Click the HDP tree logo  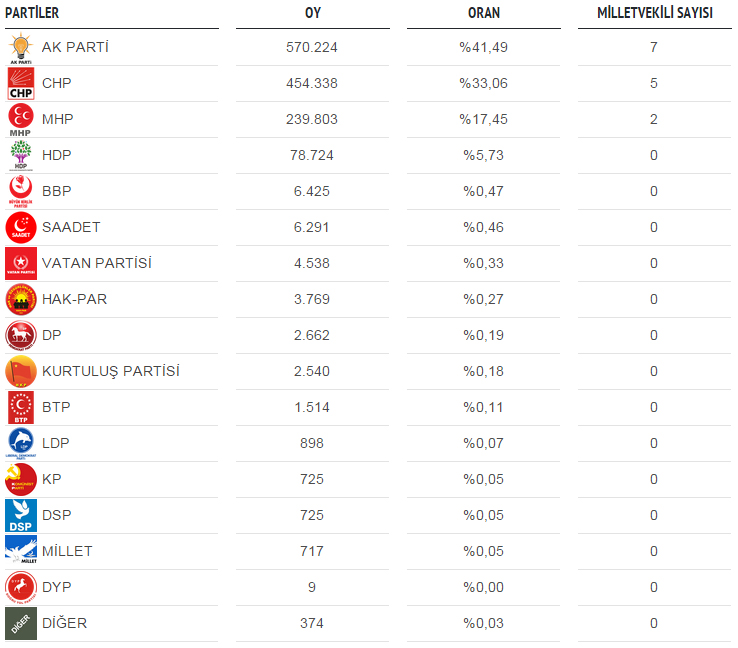pos(21,156)
